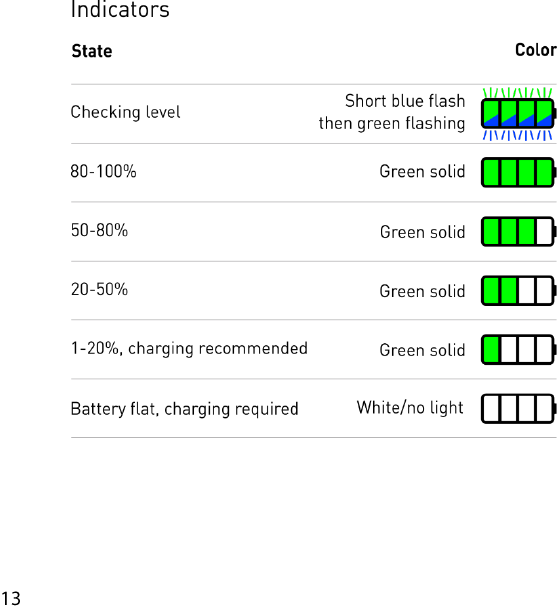This screenshot has width=557, height=610.
Task: Click Green solid beside 80-100%
Action: 422,172
